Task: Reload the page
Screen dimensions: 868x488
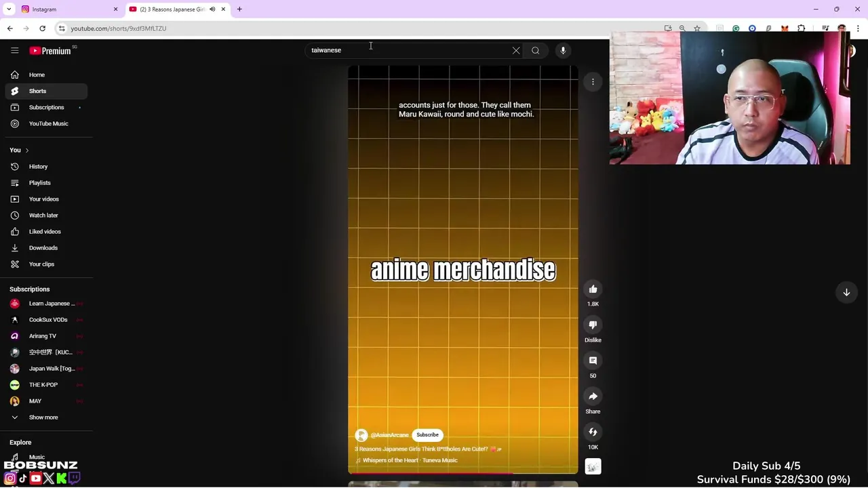Action: point(42,28)
